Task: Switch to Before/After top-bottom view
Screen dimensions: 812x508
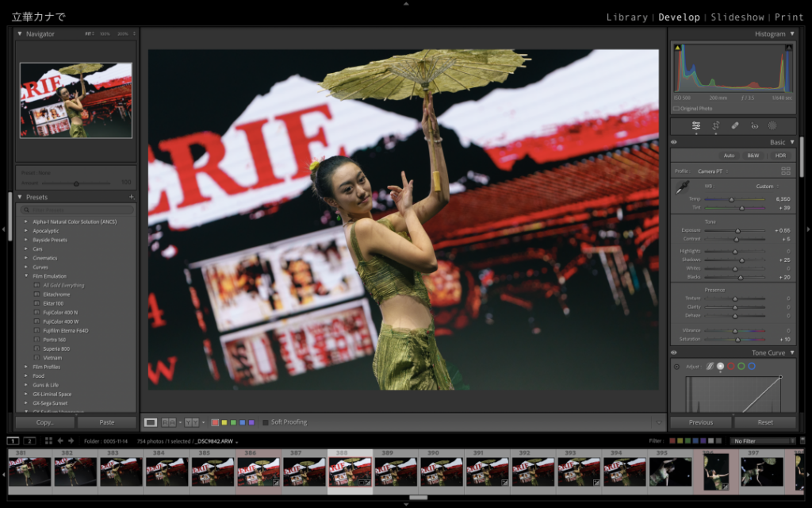Action: pos(192,422)
